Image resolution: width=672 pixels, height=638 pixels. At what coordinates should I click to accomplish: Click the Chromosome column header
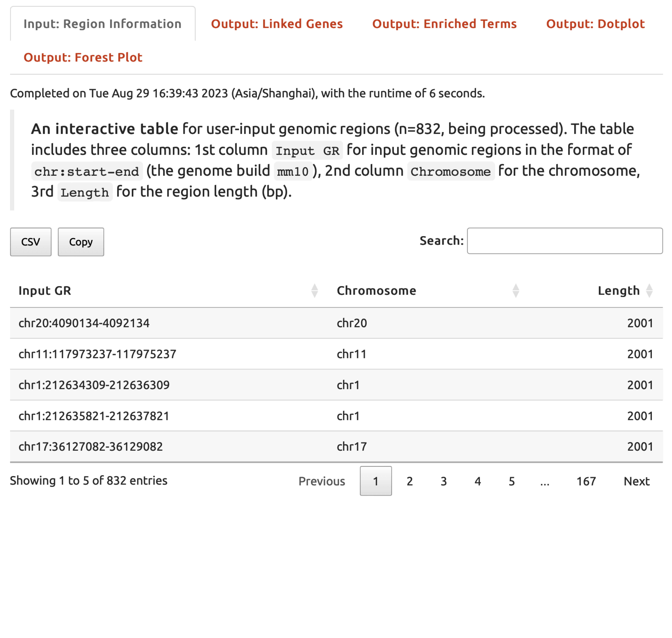tap(376, 291)
